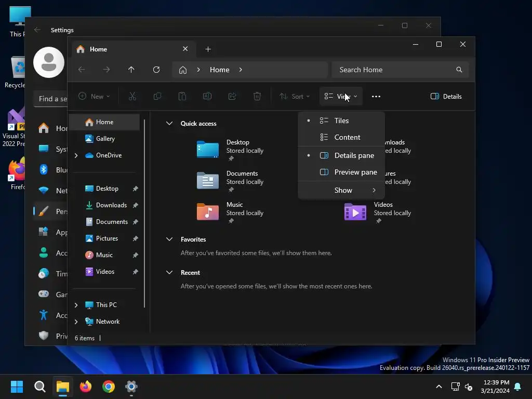This screenshot has width=532, height=399.
Task: Expand This PC in navigation pane
Action: (76, 305)
